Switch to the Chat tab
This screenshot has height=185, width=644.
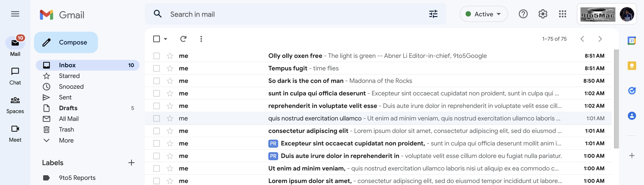click(15, 76)
